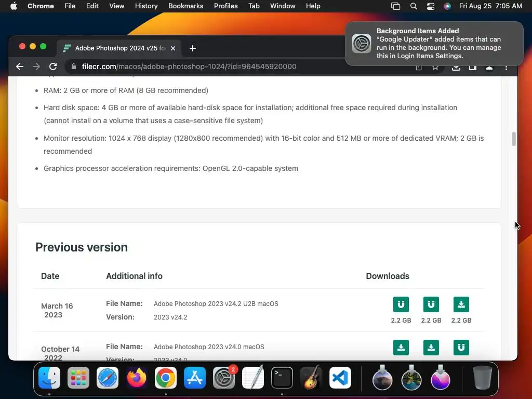Click the page's vertical scrollbar thumb

(x=514, y=139)
